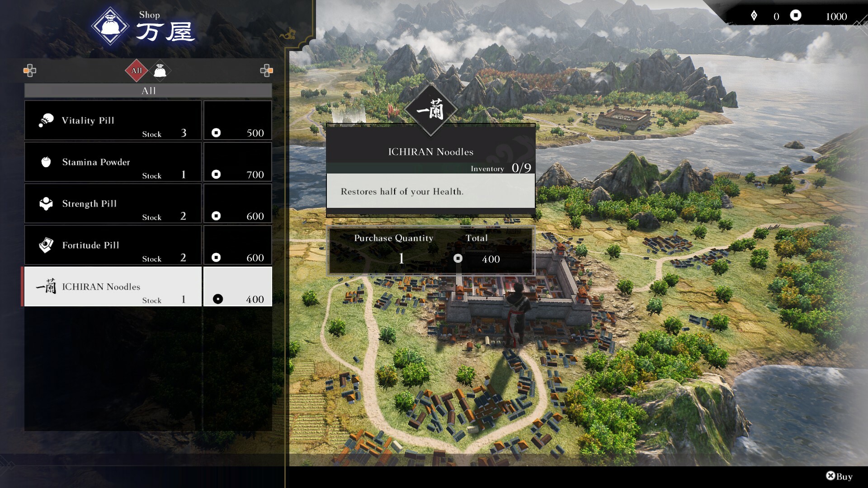This screenshot has height=488, width=868.
Task: Click the Stamina Powder item icon
Action: 47,161
